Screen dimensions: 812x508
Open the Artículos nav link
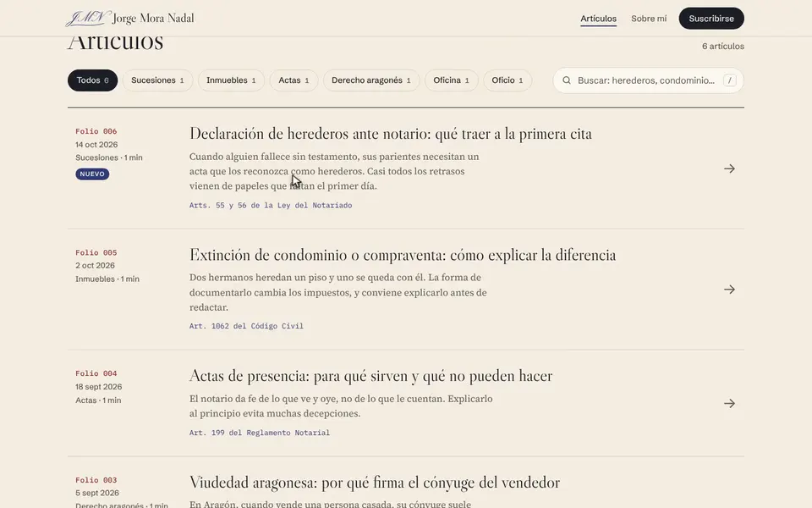[x=598, y=19]
